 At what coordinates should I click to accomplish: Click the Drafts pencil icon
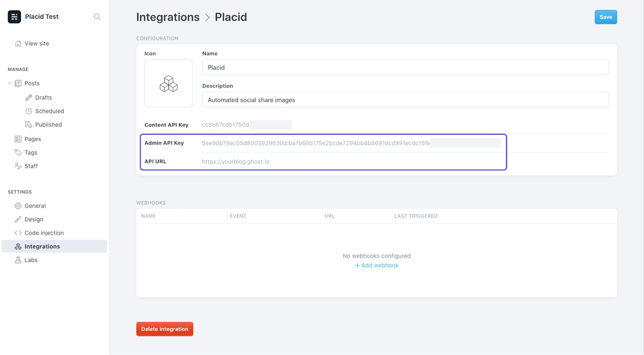pos(29,97)
